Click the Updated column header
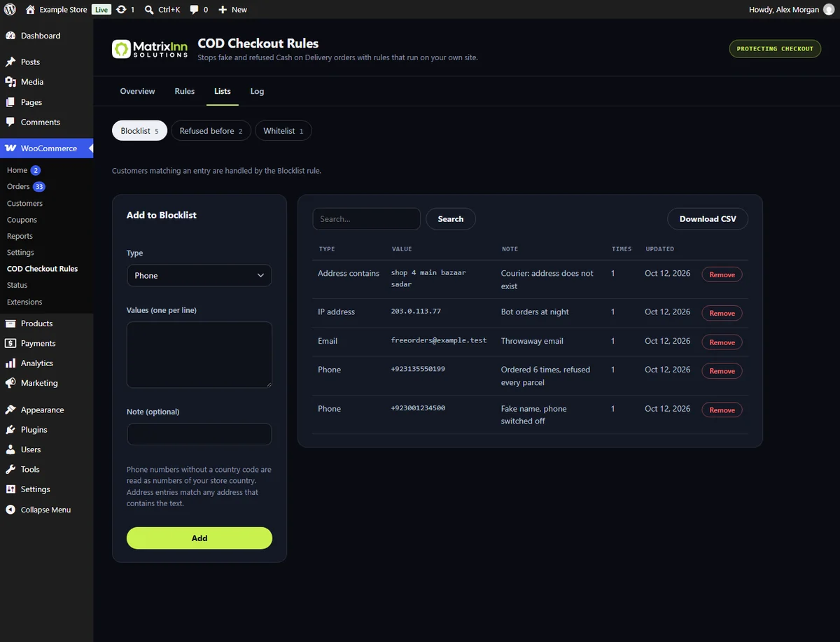This screenshot has width=840, height=642. 660,249
